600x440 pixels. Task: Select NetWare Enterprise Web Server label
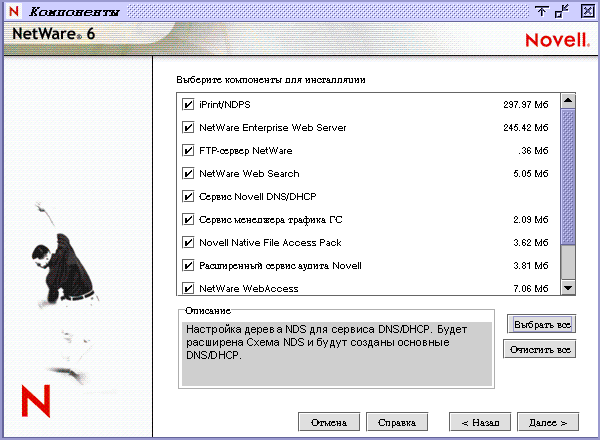[272, 127]
